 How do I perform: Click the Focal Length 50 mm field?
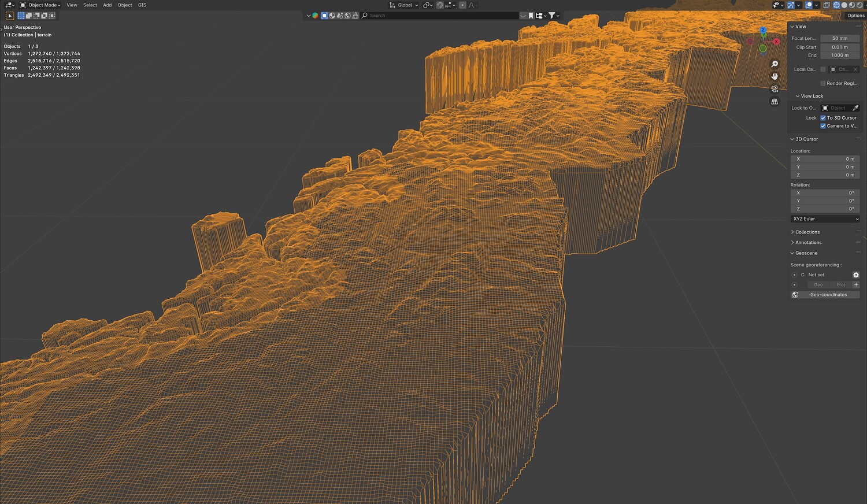[840, 39]
